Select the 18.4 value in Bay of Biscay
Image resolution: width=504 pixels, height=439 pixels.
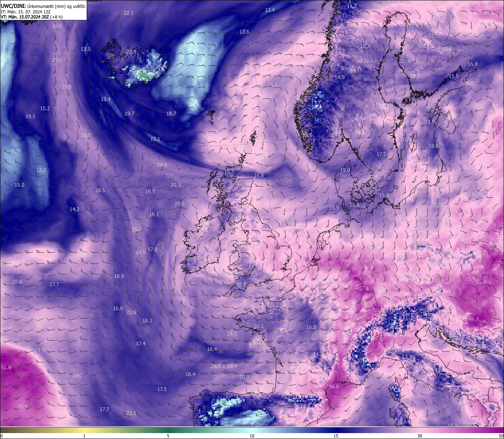coord(190,374)
